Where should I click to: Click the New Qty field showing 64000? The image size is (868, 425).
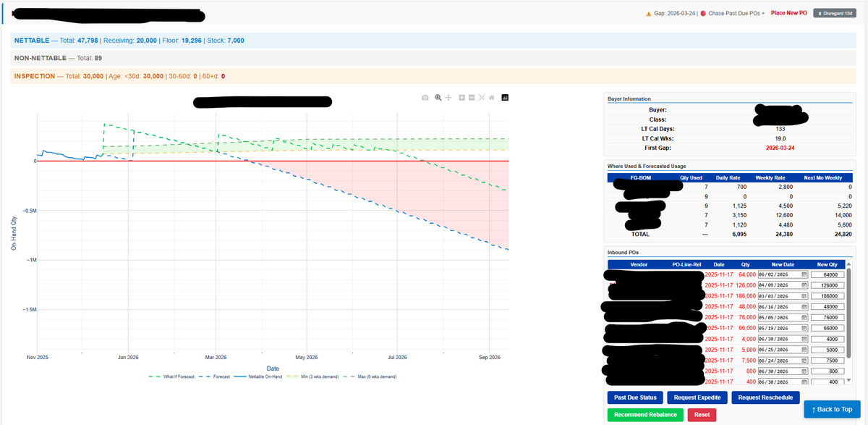[x=827, y=275]
